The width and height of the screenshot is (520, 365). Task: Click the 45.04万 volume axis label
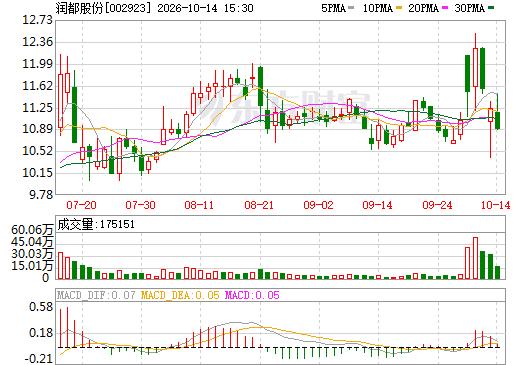click(32, 242)
